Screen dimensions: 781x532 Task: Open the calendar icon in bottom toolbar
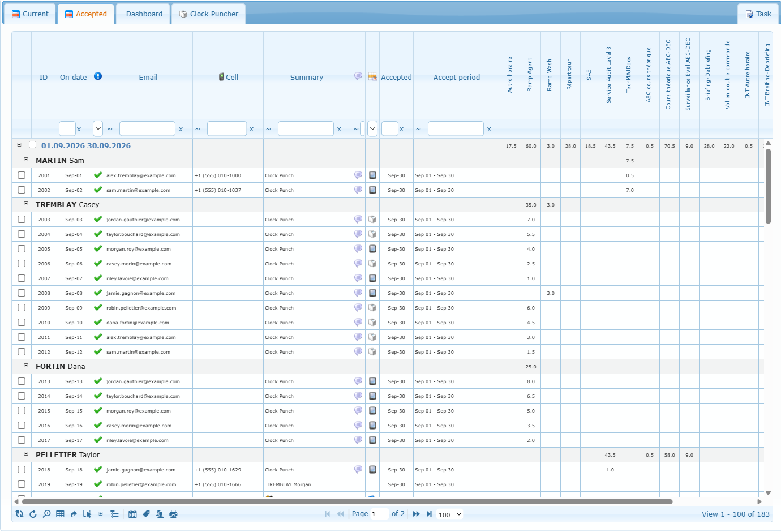(132, 514)
